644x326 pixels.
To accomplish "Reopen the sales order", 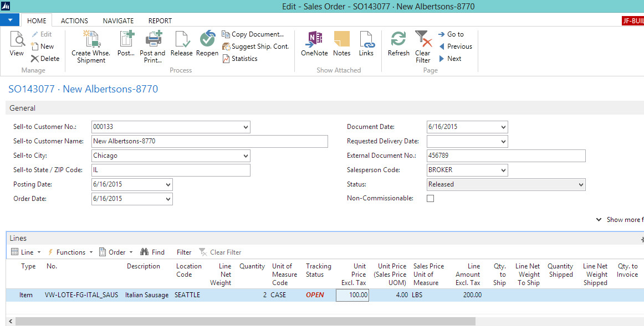I will coord(207,40).
